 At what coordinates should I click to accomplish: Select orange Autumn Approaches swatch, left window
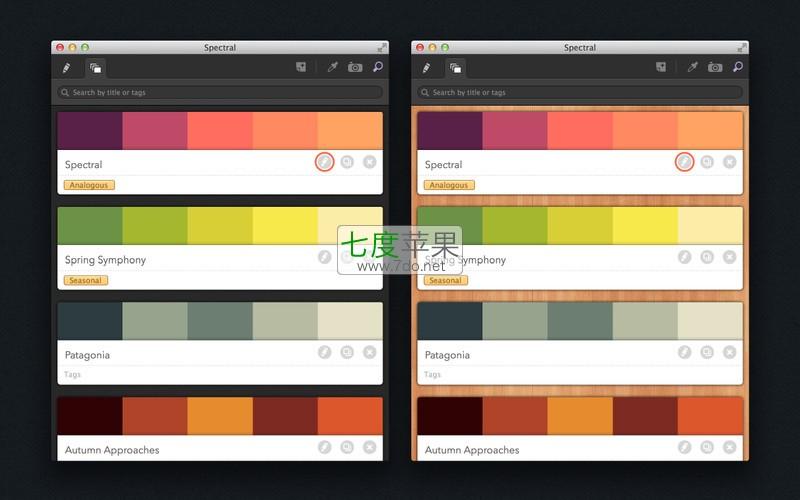pos(220,416)
